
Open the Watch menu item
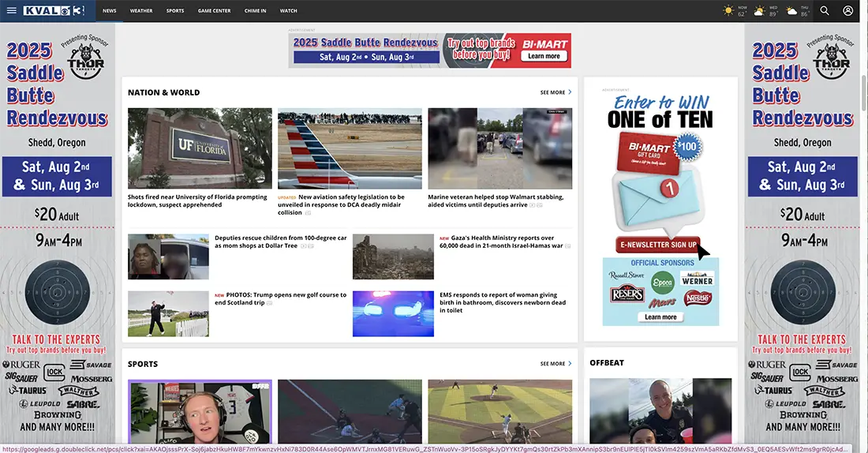(x=288, y=10)
